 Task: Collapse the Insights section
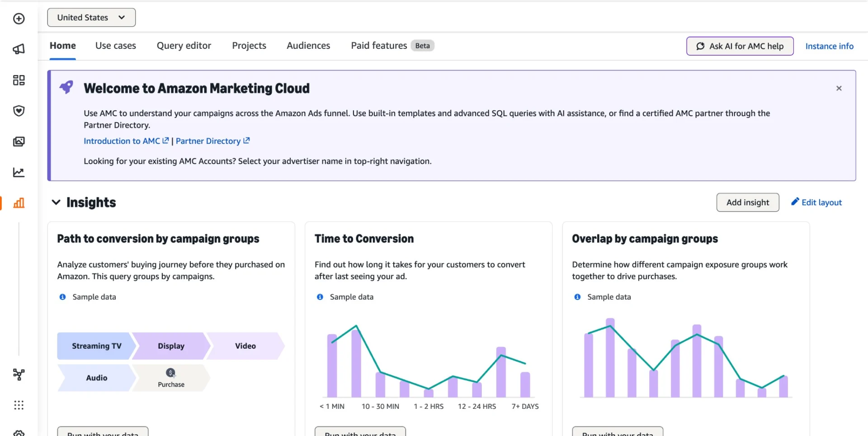pyautogui.click(x=56, y=202)
